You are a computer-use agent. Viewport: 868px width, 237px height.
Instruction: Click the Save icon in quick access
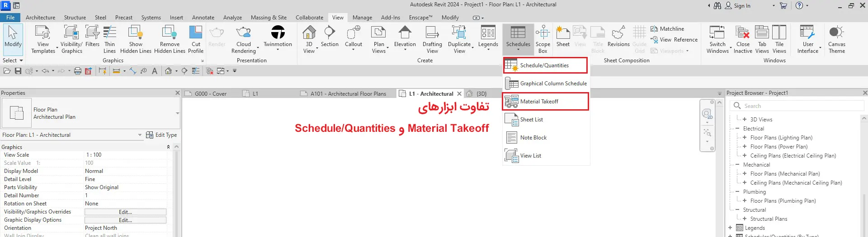[18, 71]
